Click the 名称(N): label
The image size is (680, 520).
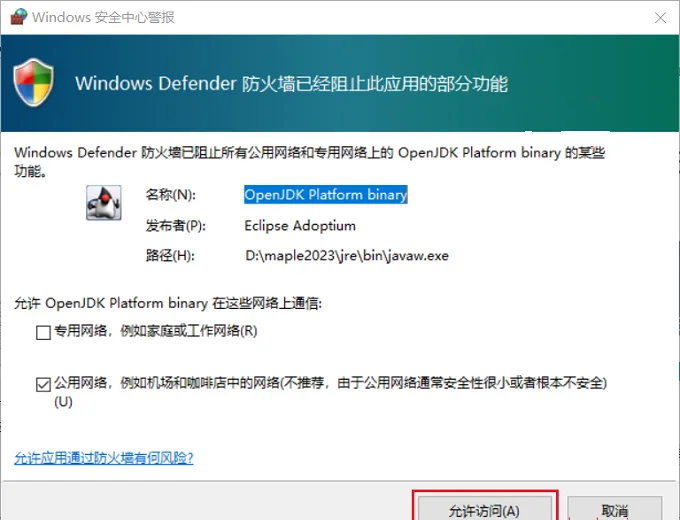(171, 195)
